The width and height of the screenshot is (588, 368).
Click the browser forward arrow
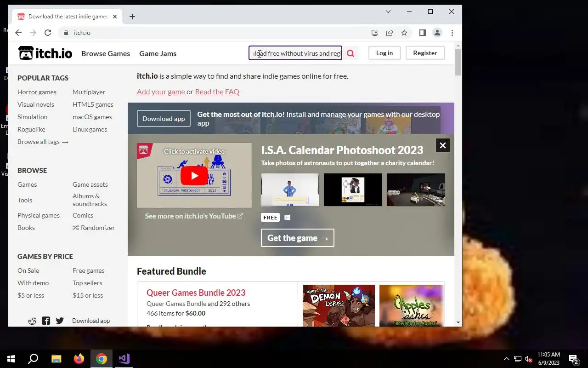point(33,33)
